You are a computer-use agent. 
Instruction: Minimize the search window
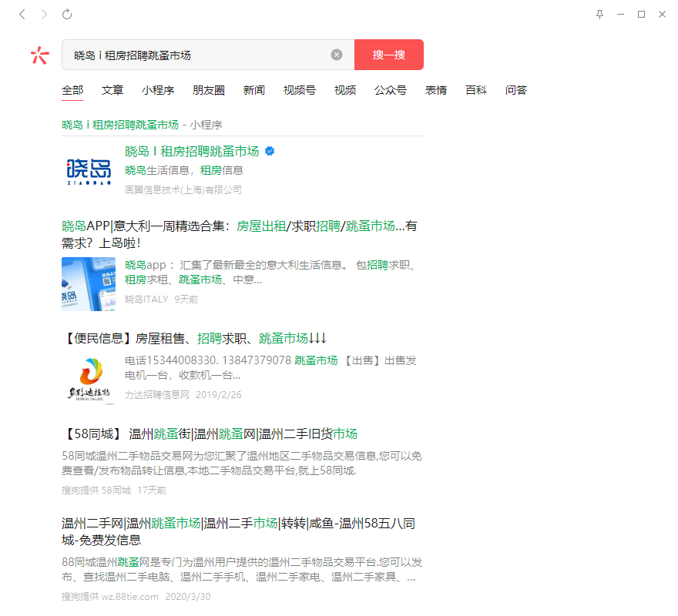(x=620, y=15)
